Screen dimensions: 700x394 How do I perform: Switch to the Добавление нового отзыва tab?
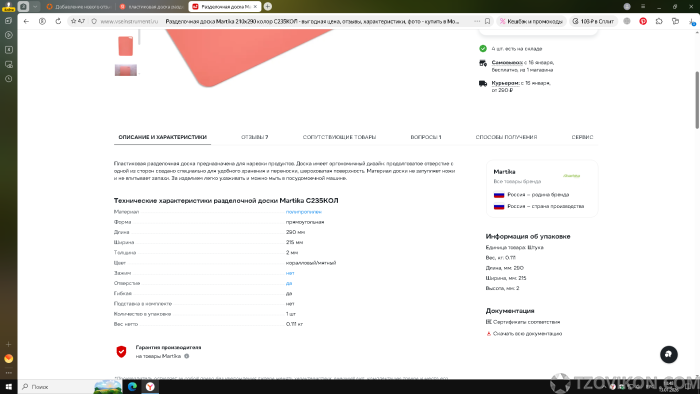pyautogui.click(x=79, y=7)
